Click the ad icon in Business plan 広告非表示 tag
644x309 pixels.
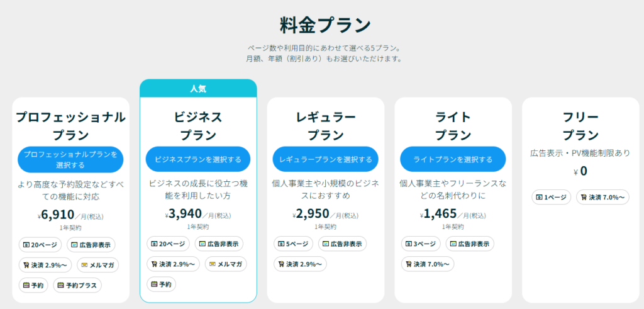point(202,244)
